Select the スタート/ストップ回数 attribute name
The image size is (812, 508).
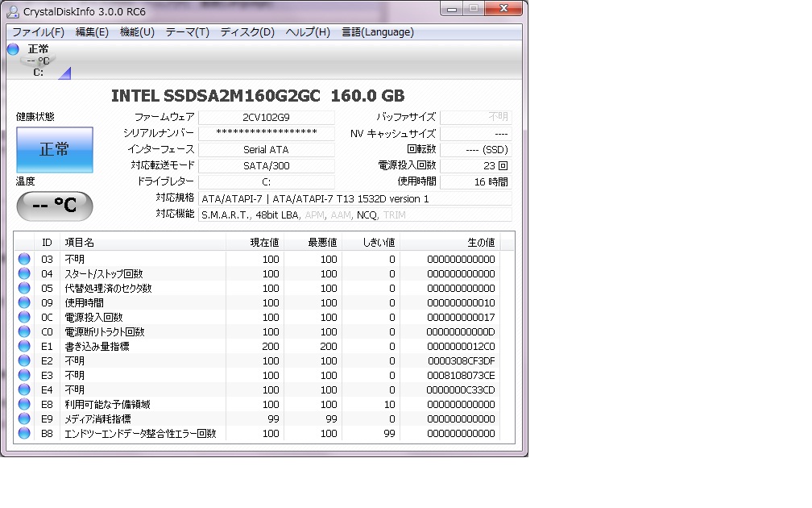coord(104,273)
